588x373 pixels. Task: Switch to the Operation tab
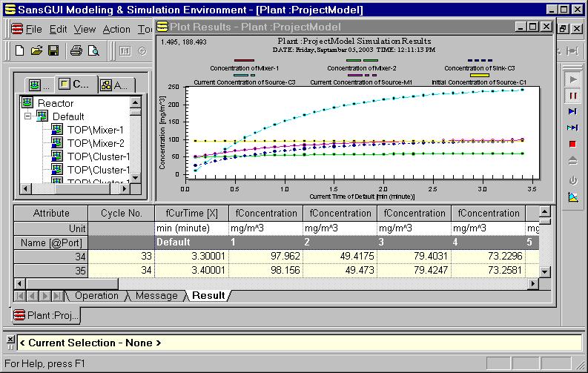[96, 296]
